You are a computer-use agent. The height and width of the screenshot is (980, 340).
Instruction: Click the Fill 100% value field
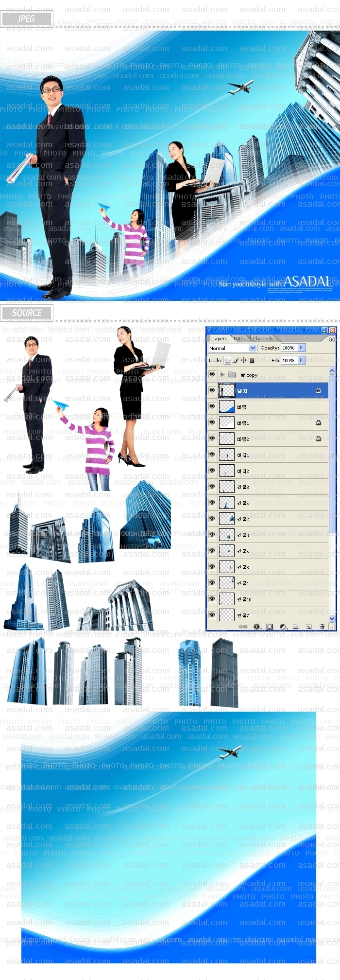coord(289,360)
